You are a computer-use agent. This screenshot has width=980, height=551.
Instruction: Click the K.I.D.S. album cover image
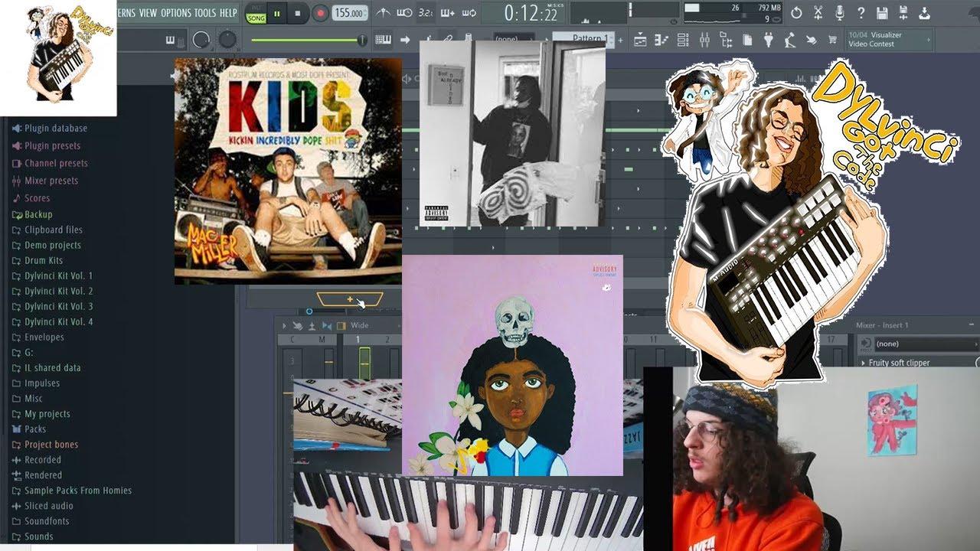pos(288,171)
